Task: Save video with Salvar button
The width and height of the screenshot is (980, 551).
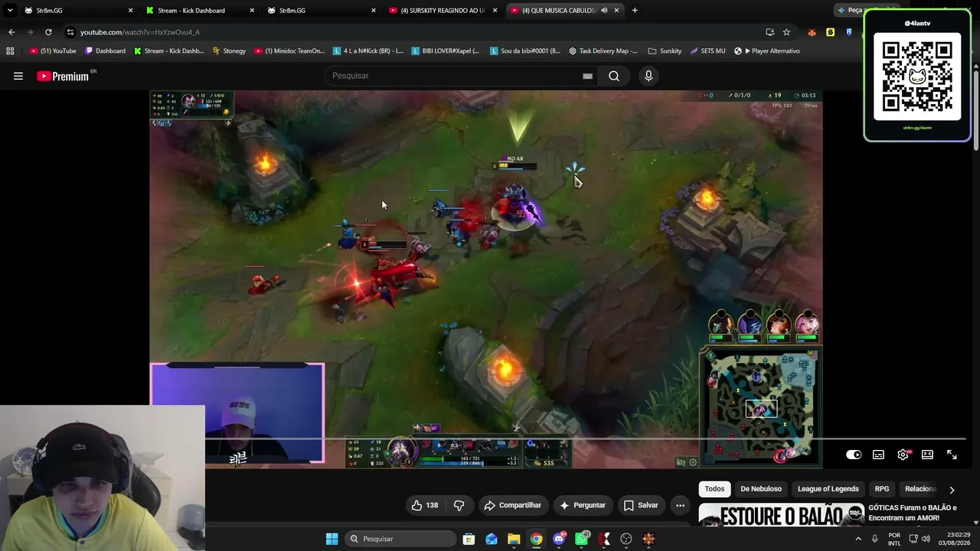Action: pos(641,505)
